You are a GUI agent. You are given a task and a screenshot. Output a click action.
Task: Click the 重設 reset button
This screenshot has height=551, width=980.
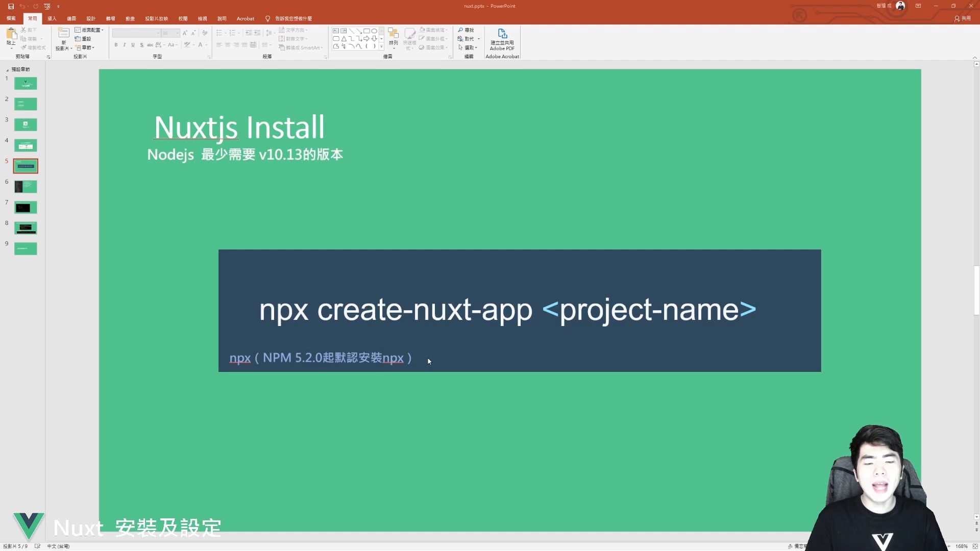(84, 39)
